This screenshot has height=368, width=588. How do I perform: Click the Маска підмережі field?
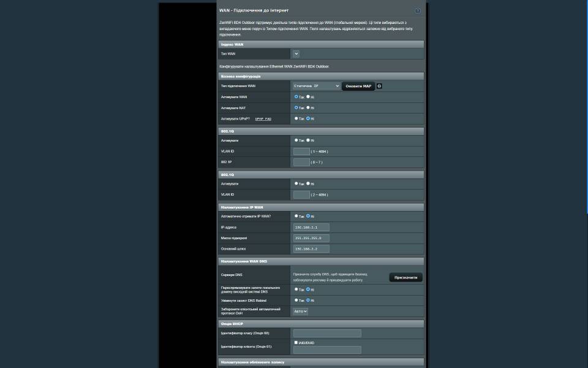point(311,238)
